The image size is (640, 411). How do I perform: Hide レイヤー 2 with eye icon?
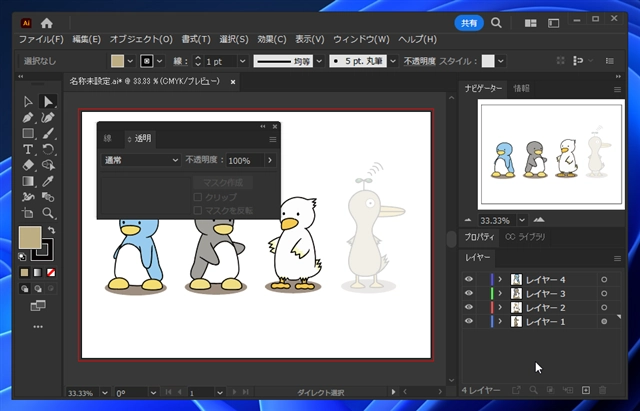click(x=469, y=307)
